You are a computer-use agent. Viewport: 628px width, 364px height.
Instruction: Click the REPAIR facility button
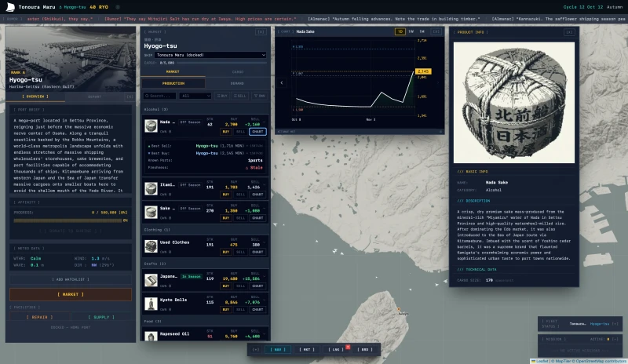click(40, 317)
